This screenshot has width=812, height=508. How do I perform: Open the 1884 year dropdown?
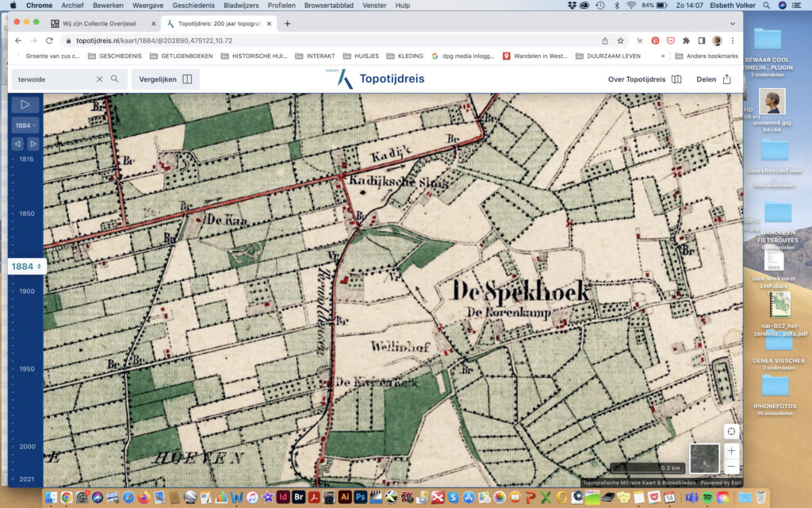coord(25,125)
